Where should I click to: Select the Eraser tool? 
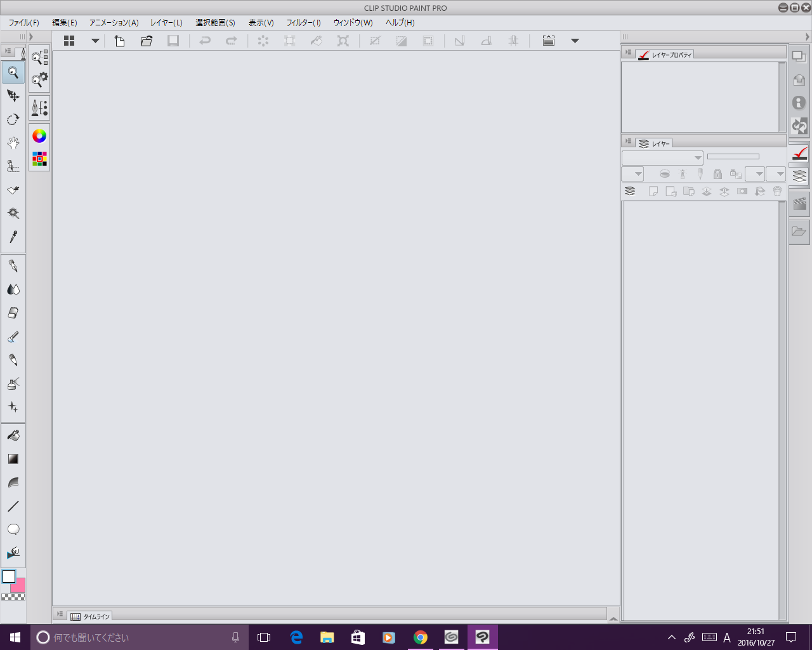pos(13,313)
